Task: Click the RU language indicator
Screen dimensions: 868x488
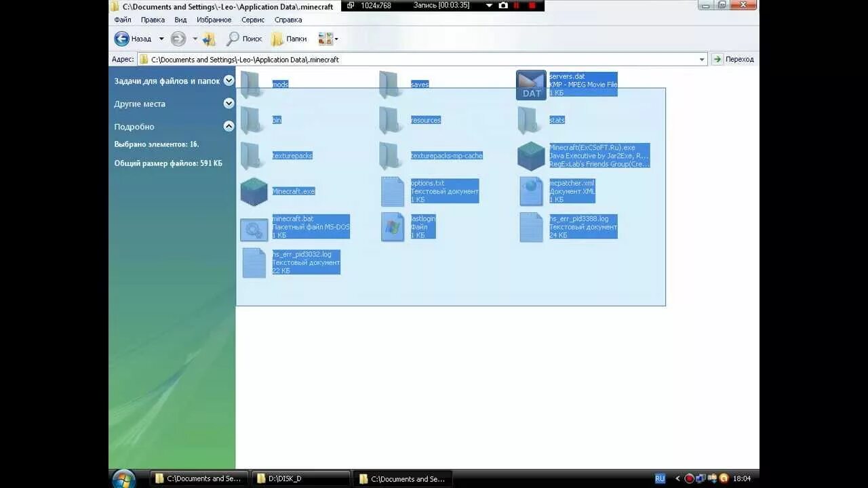Action: point(660,479)
